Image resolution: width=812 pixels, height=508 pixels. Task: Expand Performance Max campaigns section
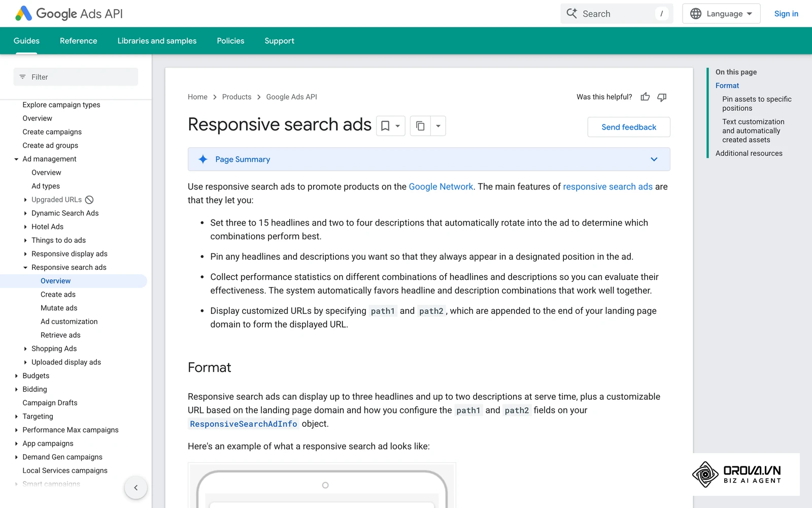16,430
